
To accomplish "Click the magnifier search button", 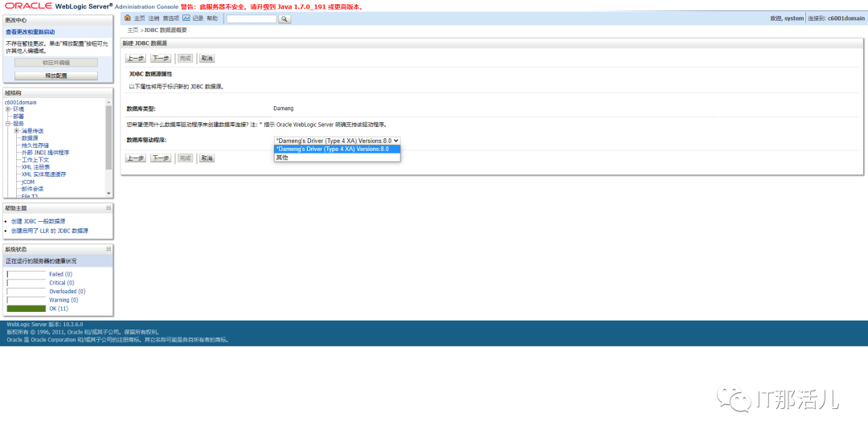I will pos(285,18).
